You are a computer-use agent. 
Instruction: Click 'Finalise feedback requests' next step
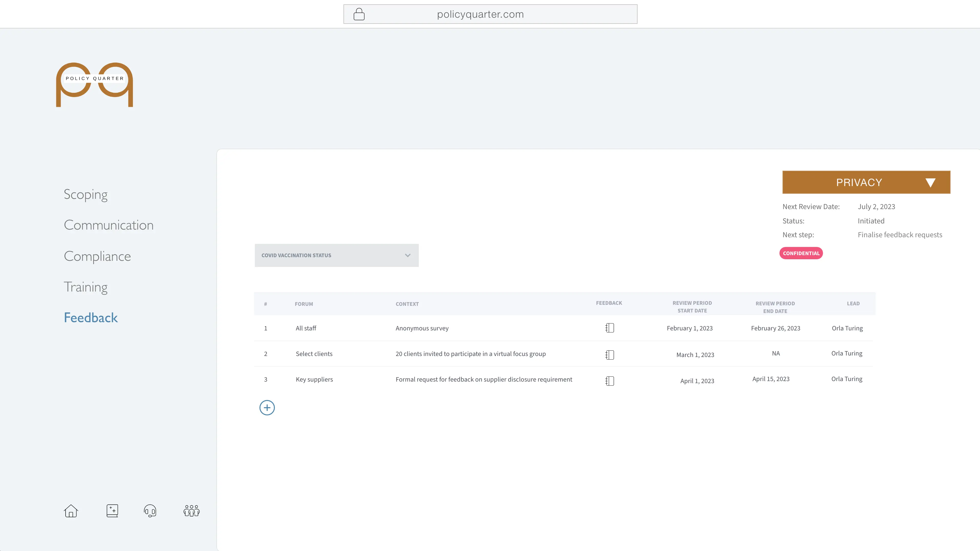(900, 235)
